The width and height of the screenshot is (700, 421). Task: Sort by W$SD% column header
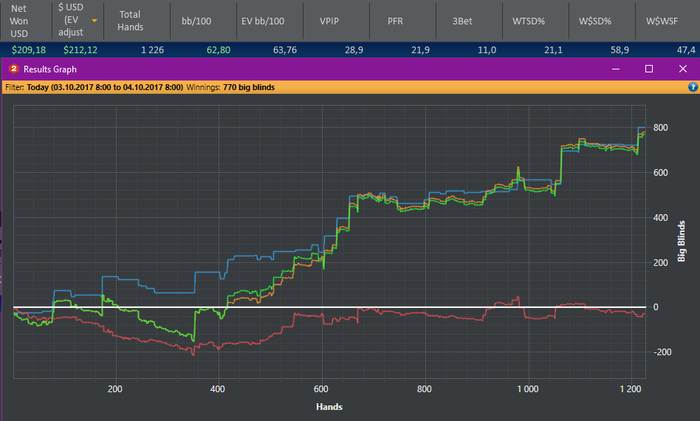602,21
